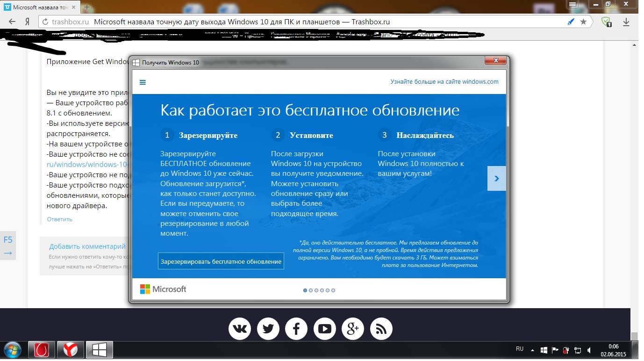Select the fifth slide indicator dot

click(328, 290)
